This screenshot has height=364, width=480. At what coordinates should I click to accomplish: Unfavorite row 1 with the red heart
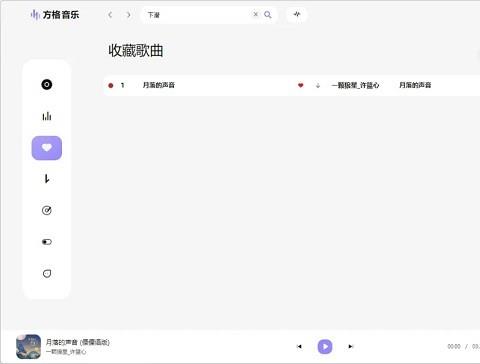pos(301,85)
